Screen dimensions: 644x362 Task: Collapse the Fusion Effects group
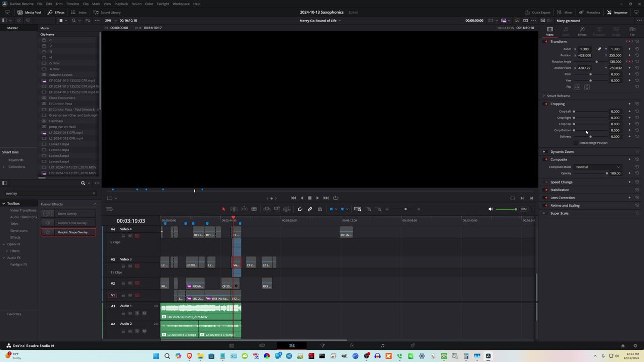[95, 204]
